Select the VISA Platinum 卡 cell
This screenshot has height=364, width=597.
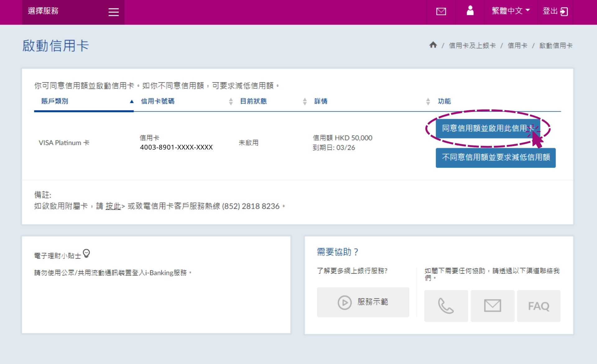64,143
